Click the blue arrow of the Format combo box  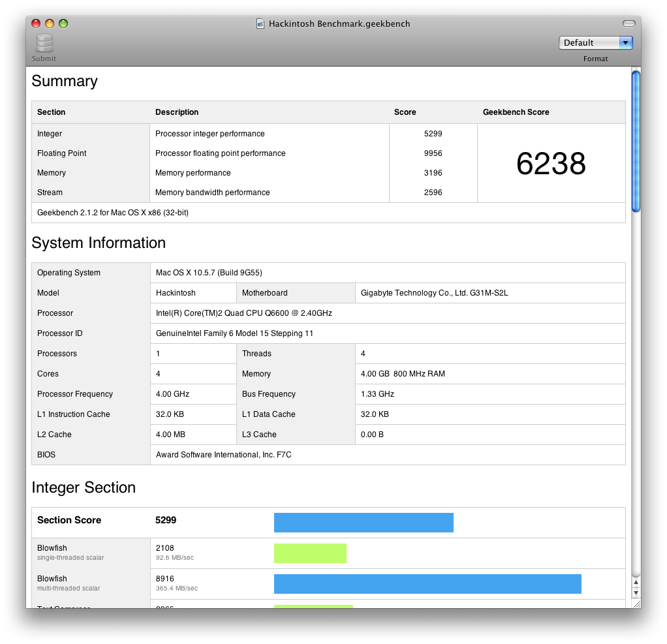tap(625, 42)
